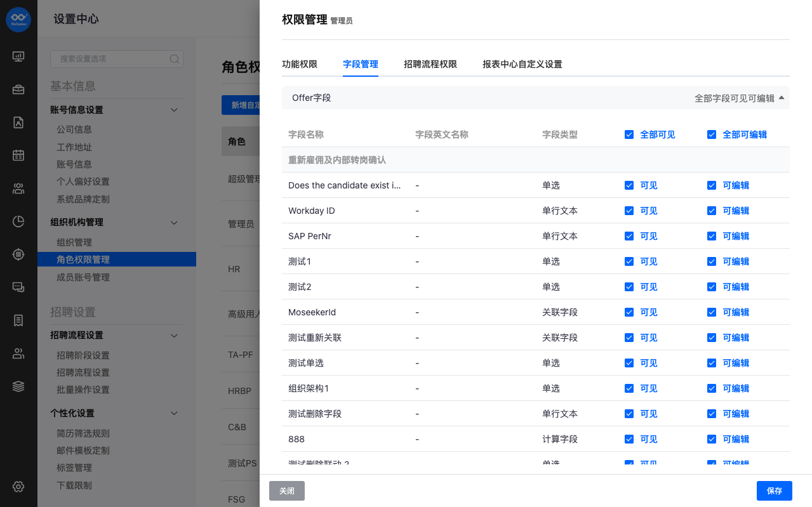Screen dimensions: 812x507
Task: Focus the 搜索设置选项 search field
Action: (x=117, y=59)
